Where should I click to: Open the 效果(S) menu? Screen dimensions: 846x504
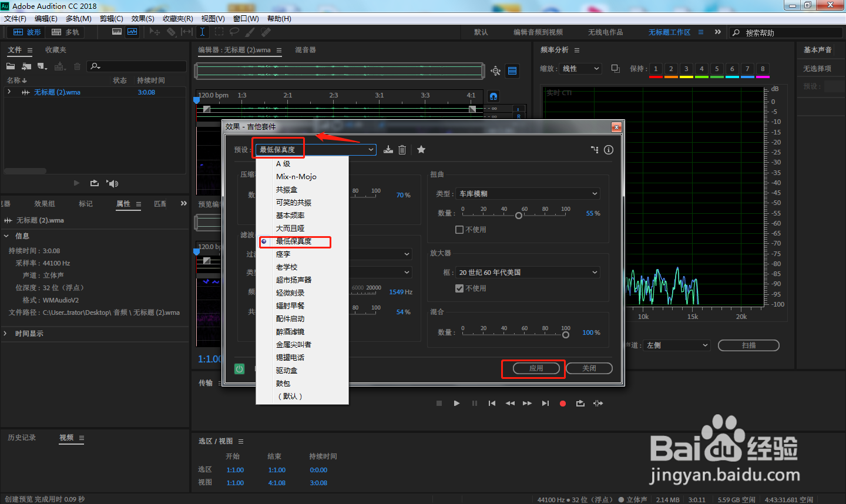[143, 19]
